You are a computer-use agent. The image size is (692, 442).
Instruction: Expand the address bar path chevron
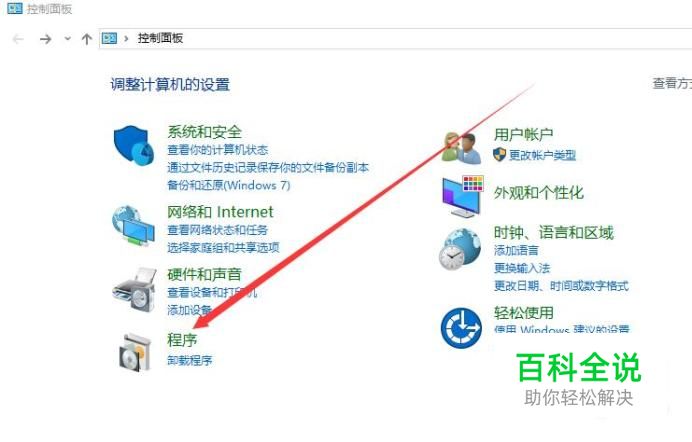(126, 38)
